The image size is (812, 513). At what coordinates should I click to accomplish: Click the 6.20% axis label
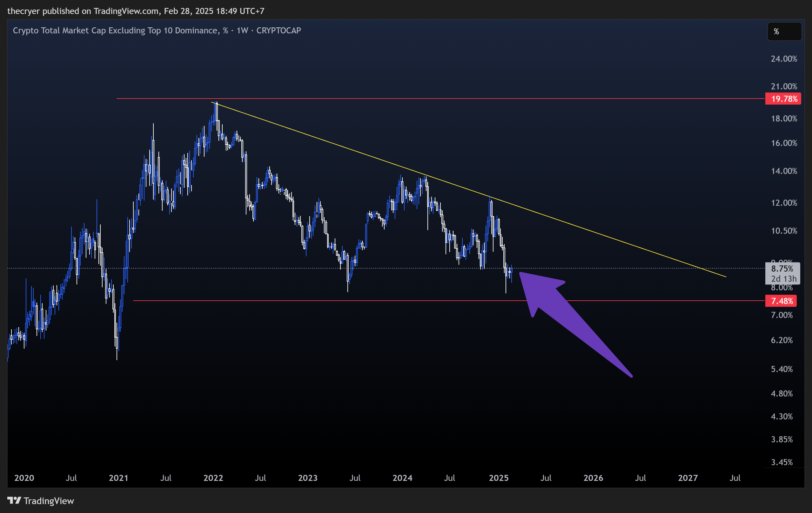[782, 340]
